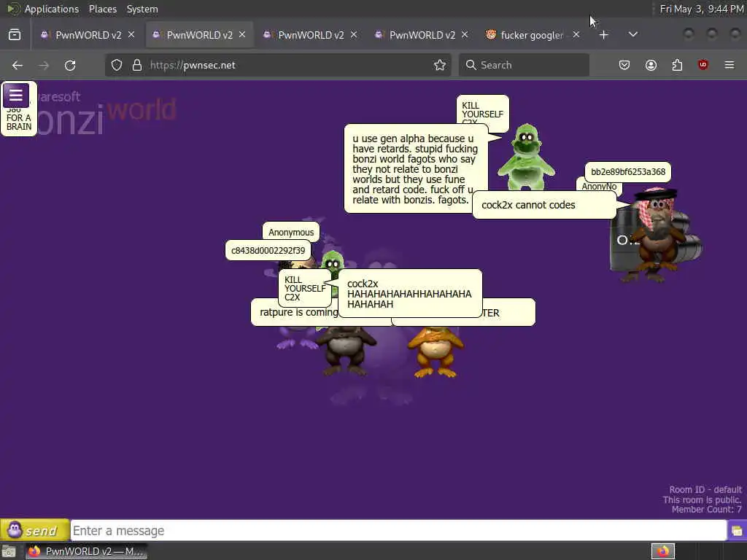Click the bb2e89bf6253a368 name tag
The width and height of the screenshot is (747, 560).
(x=628, y=172)
